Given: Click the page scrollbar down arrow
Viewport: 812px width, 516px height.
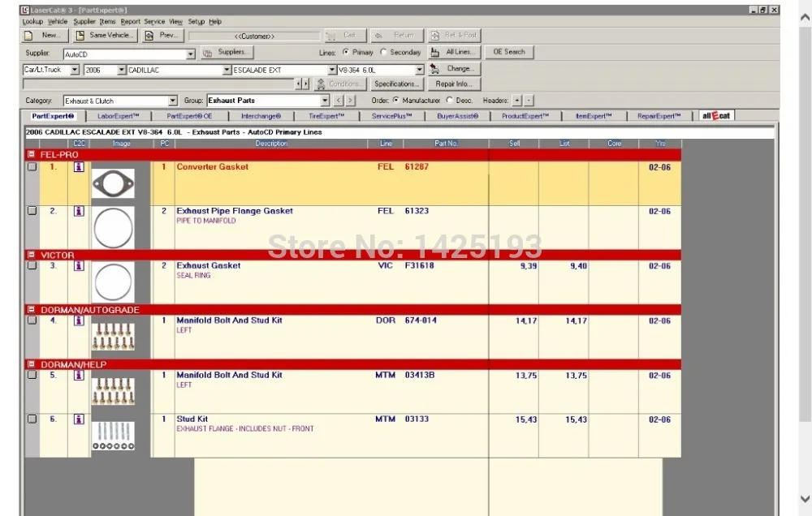Looking at the screenshot, I should click(805, 499).
